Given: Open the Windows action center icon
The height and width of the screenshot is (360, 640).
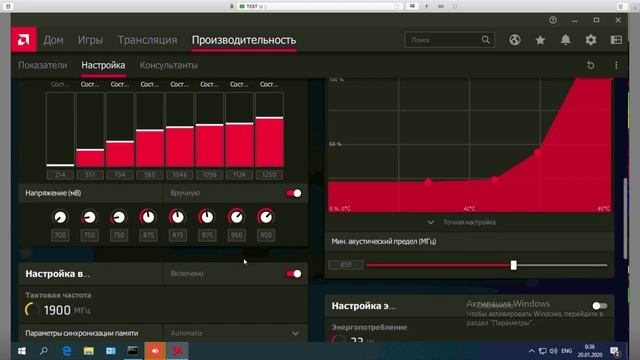Looking at the screenshot, I should [x=615, y=351].
